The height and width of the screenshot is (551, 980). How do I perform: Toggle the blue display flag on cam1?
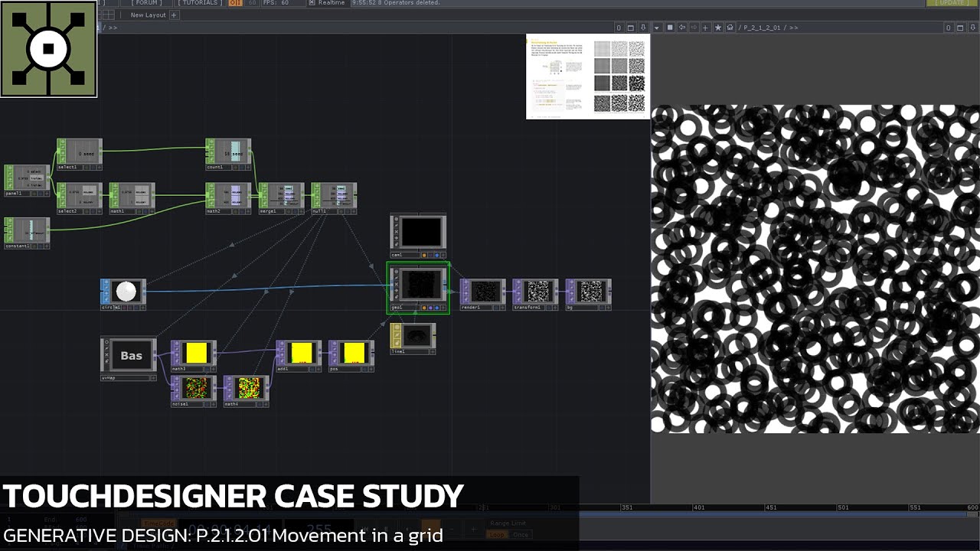(436, 255)
